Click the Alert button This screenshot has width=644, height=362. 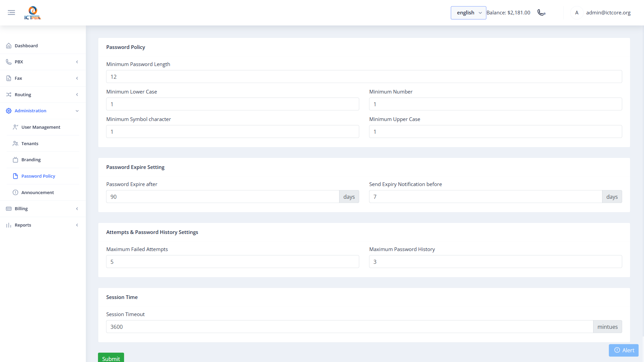click(x=624, y=350)
